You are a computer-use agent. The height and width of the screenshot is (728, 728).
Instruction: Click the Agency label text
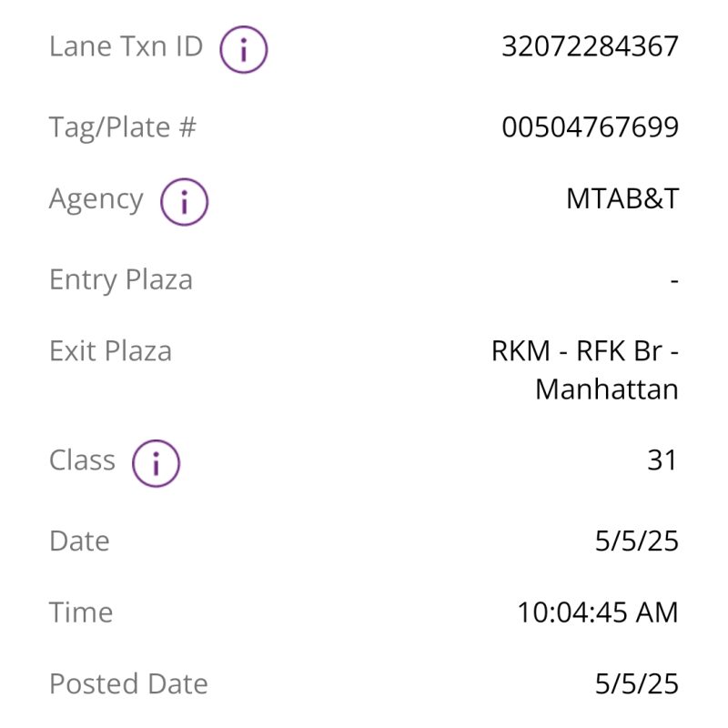[x=96, y=199]
